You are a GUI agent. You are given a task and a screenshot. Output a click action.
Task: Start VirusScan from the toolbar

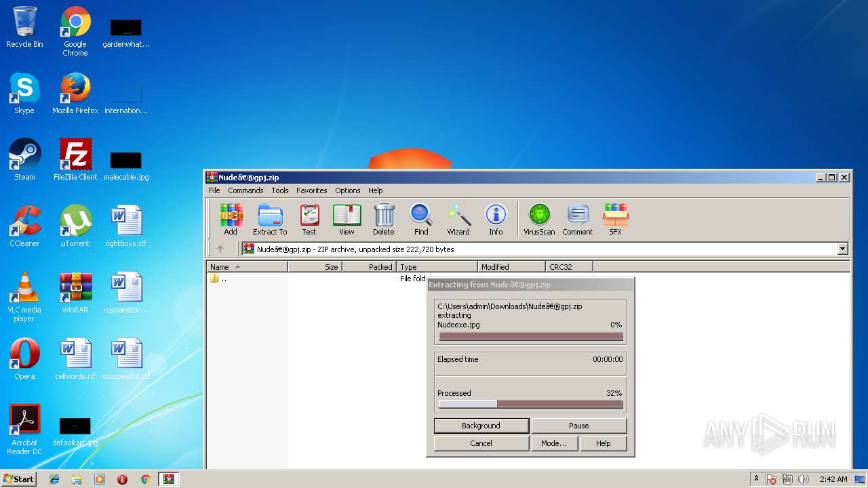click(539, 220)
